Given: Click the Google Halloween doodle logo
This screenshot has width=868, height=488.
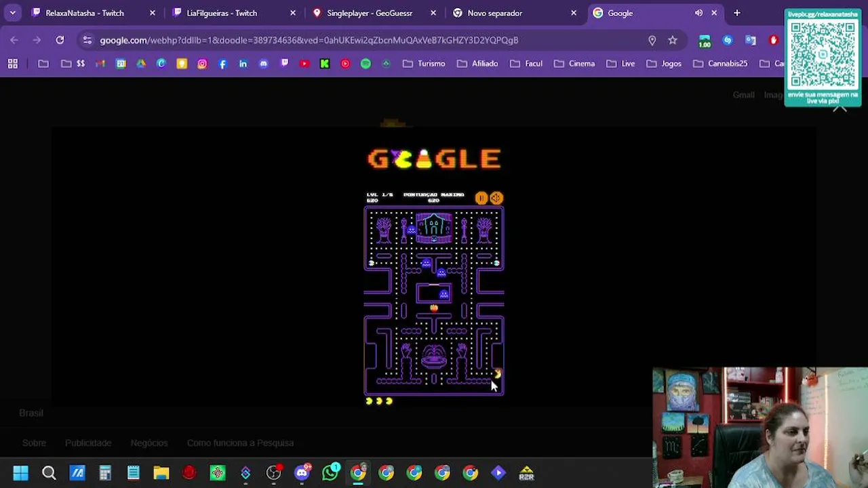Looking at the screenshot, I should [x=434, y=159].
